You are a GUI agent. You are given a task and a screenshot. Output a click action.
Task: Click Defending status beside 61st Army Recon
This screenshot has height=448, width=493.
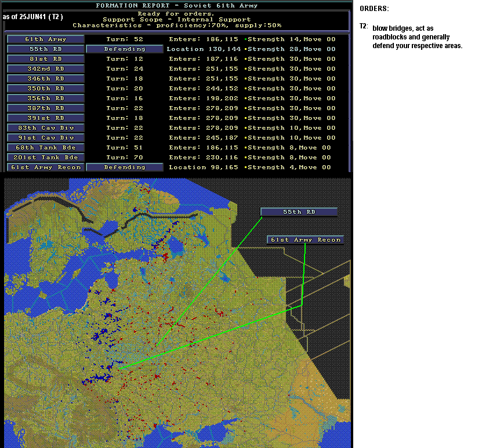tap(125, 167)
